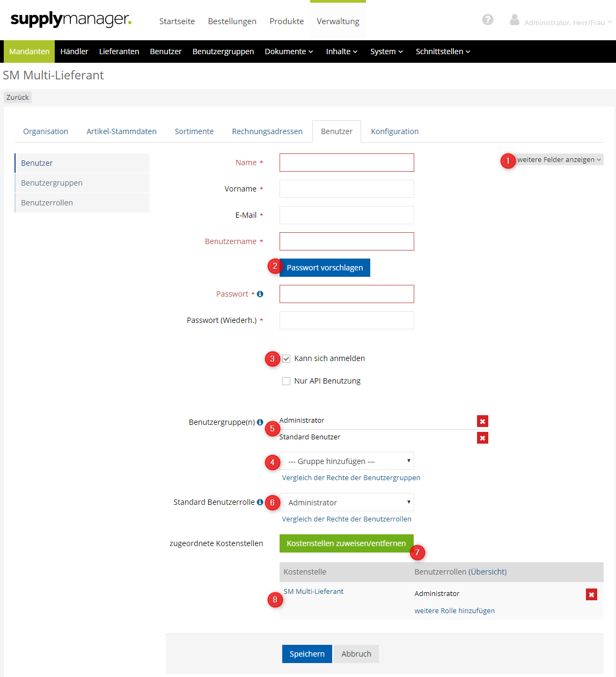This screenshot has height=677, width=616.
Task: Remove Standard Benutzer group with red X
Action: tap(482, 438)
